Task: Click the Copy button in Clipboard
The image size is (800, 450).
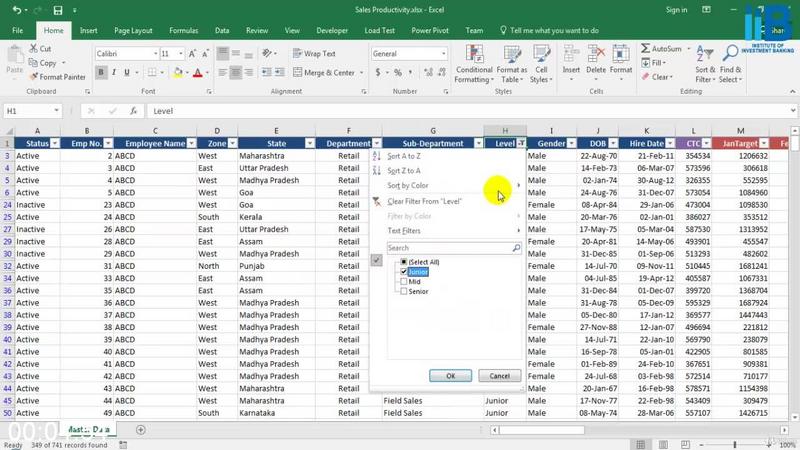Action: 43,63
